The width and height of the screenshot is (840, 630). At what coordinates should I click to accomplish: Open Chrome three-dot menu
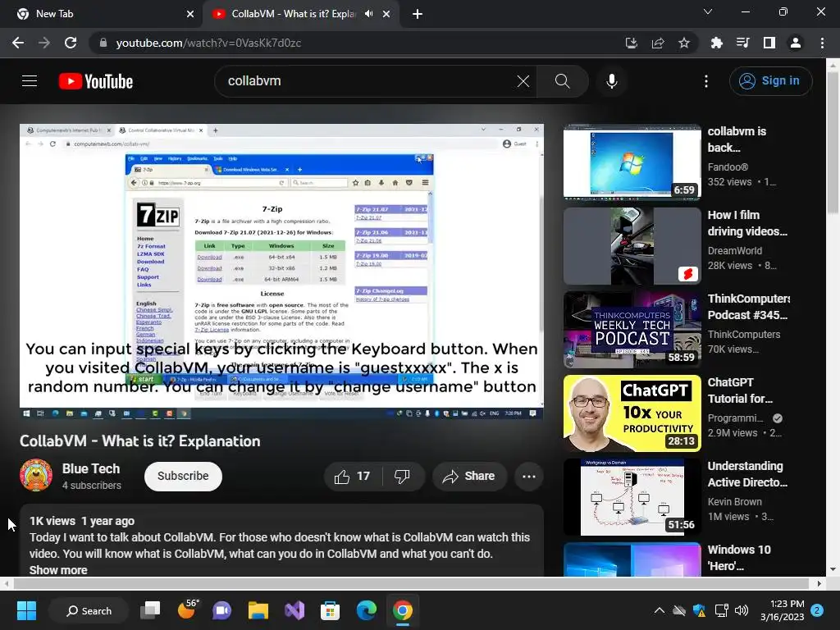point(822,43)
